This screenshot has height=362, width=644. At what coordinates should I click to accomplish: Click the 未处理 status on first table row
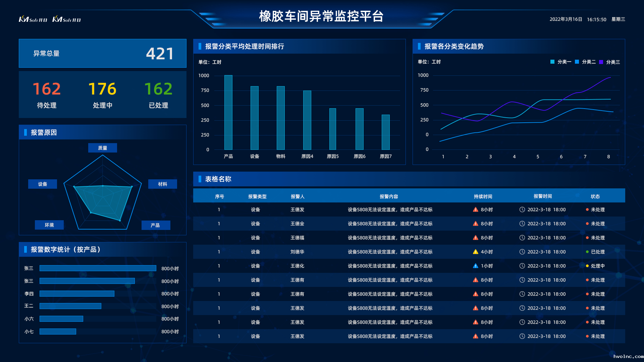[598, 209]
